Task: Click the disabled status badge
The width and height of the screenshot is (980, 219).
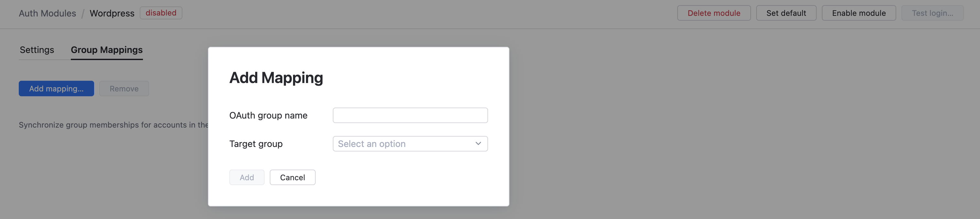Action: click(x=160, y=13)
